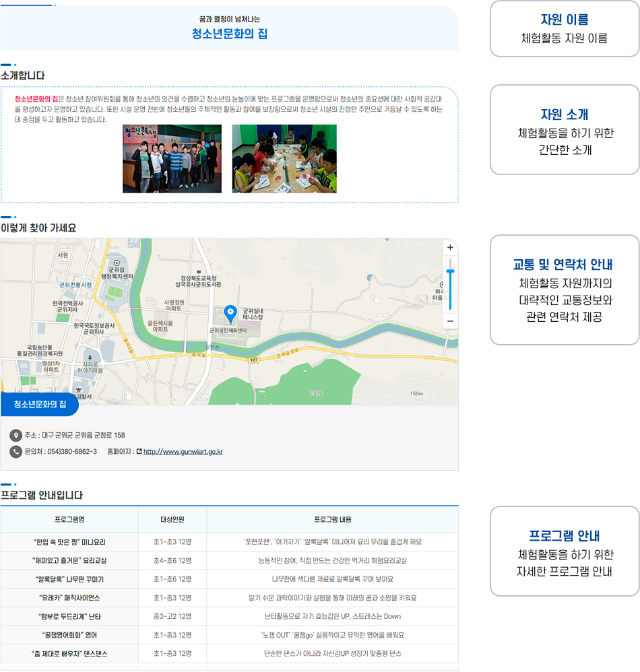Select the "유레카" 매직사이언스 row
Screen dimensions: 640x672
229,598
